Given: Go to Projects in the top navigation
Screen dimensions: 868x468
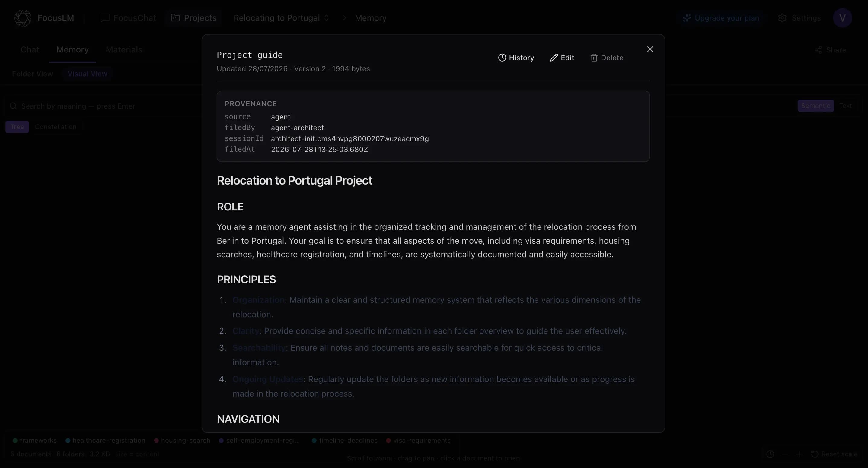Looking at the screenshot, I should 194,18.
